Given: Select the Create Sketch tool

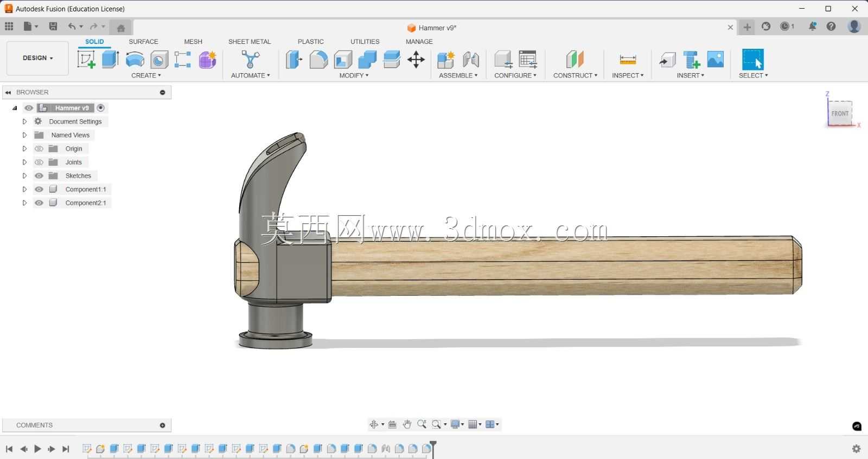Looking at the screenshot, I should click(x=86, y=59).
